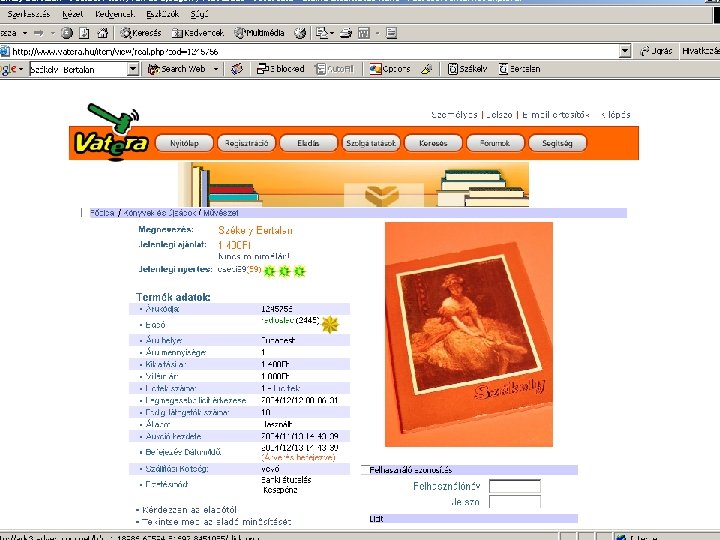Click the Felhasználónév input field
Image resolution: width=720 pixels, height=540 pixels.
tap(515, 486)
